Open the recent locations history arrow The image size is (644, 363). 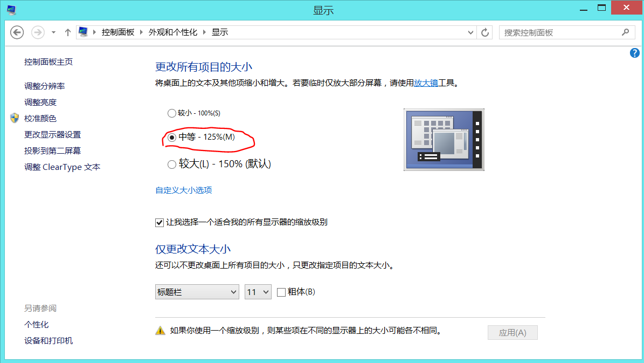click(53, 32)
